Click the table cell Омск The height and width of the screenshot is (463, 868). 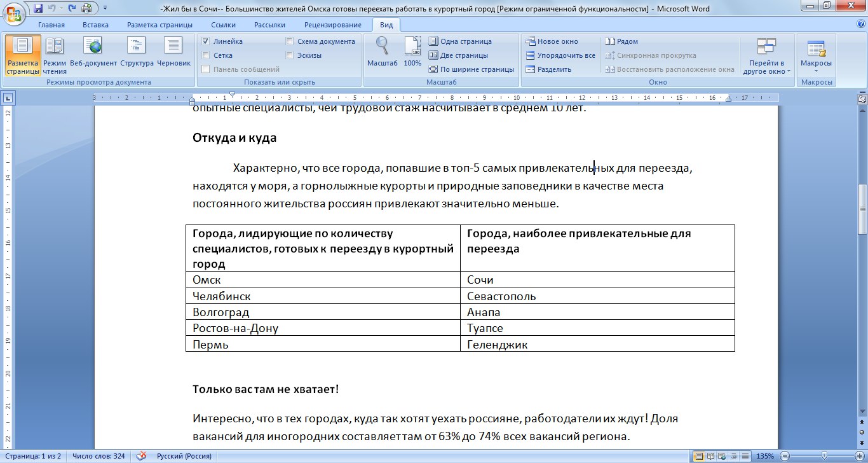click(x=323, y=280)
